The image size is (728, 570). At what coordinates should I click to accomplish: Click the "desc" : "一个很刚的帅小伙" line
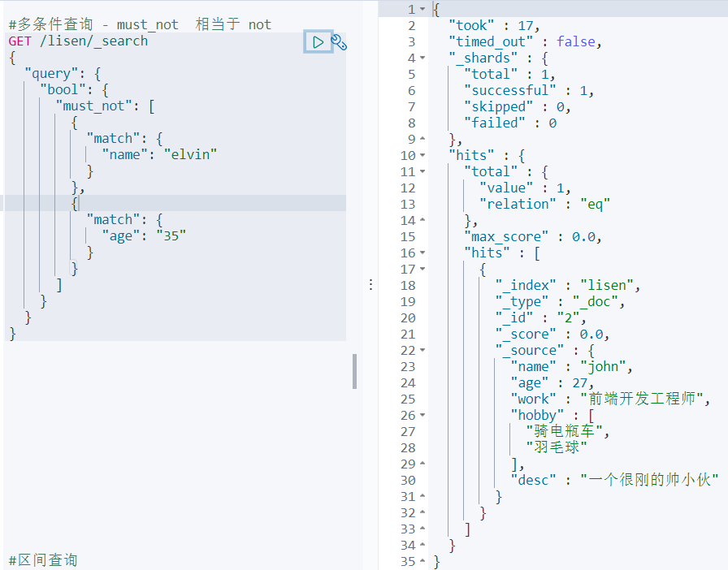tap(614, 480)
